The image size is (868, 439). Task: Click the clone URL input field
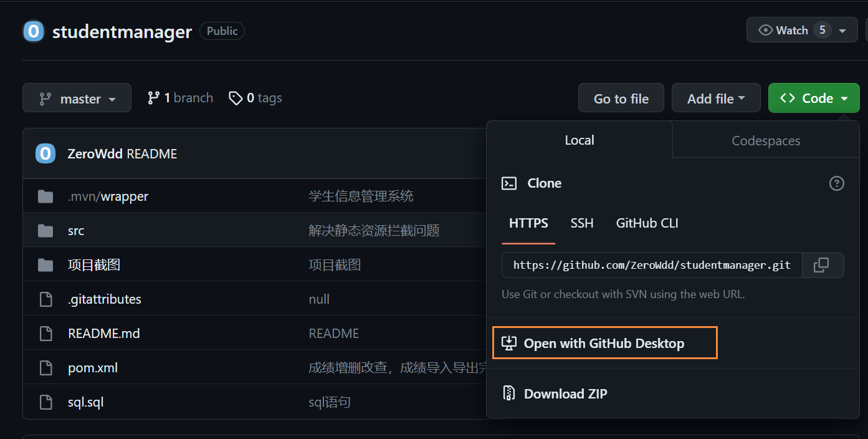point(652,265)
